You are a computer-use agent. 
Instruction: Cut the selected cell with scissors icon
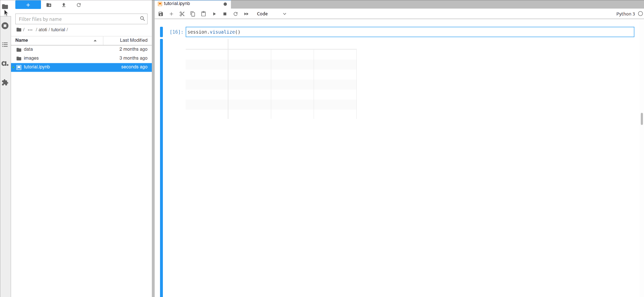[x=182, y=14]
